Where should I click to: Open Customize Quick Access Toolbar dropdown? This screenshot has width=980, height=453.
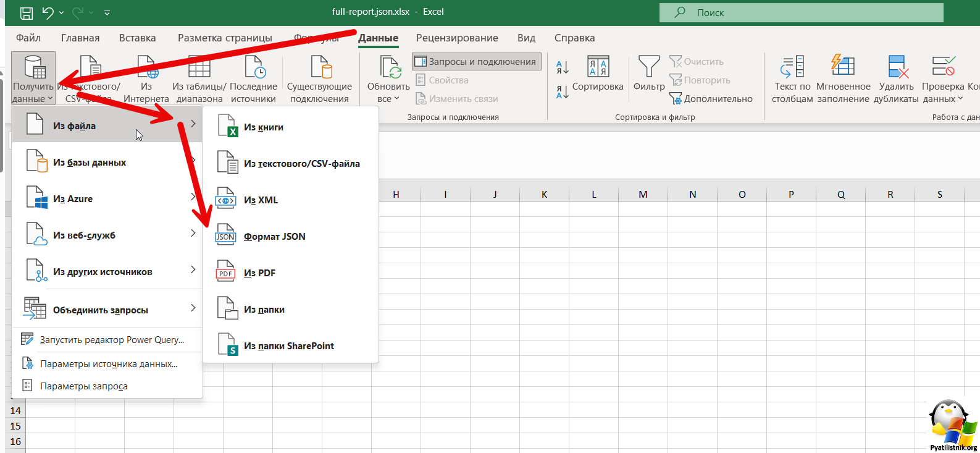[x=107, y=13]
